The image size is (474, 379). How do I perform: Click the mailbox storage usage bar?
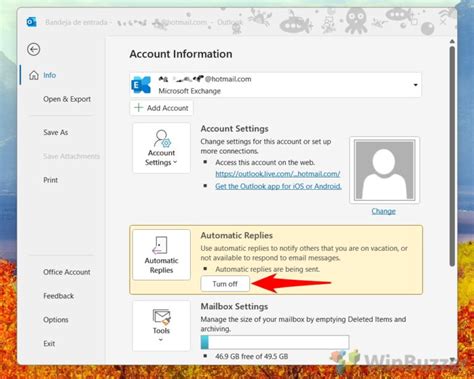[x=275, y=342]
